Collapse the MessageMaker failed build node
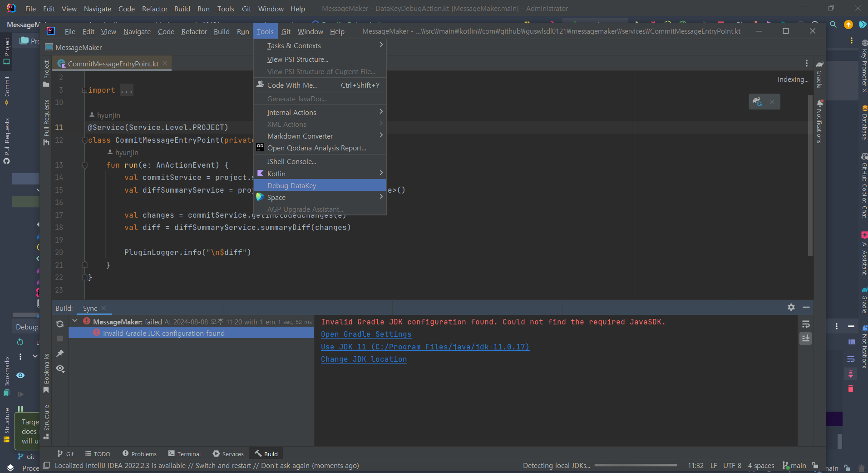 75,321
